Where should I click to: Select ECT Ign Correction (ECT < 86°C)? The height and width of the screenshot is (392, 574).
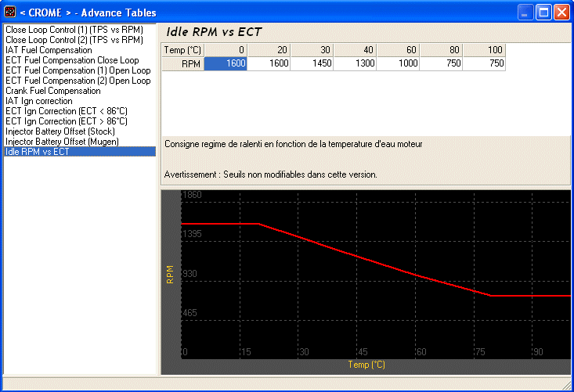coord(66,111)
